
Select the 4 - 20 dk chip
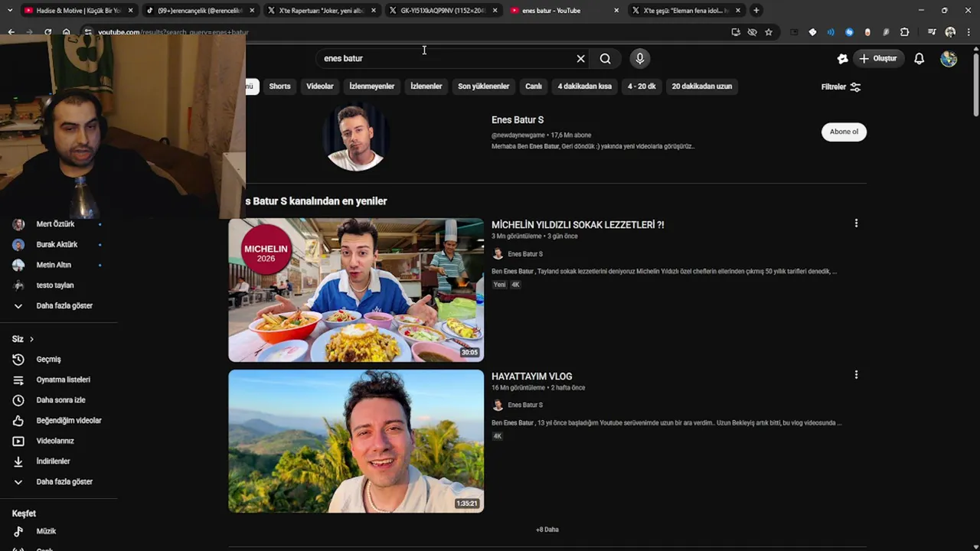(642, 86)
